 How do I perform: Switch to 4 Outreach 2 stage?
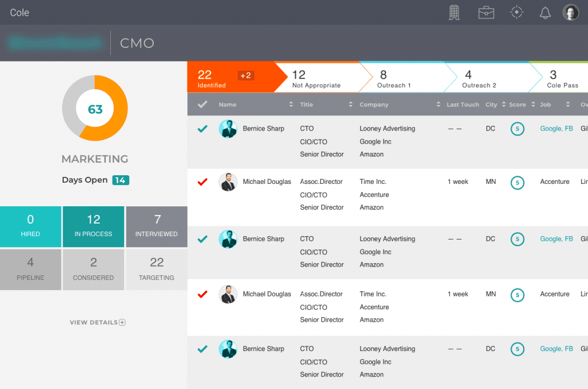(493, 77)
